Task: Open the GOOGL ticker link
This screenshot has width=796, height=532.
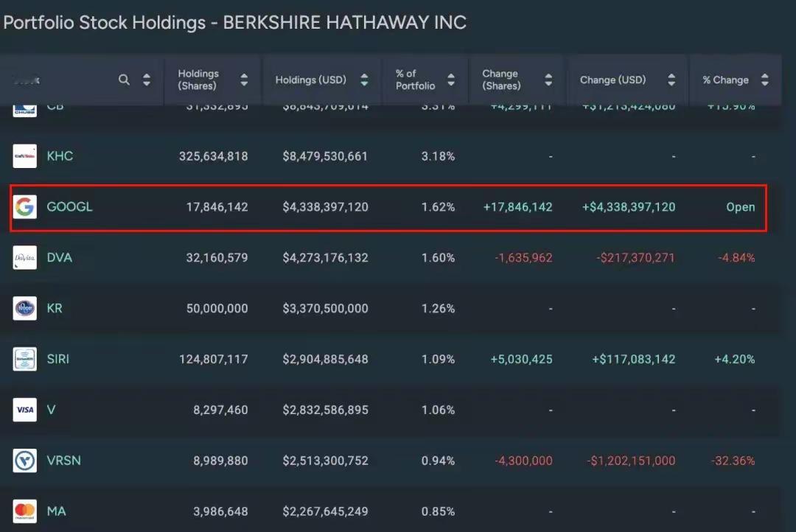Action: 69,206
